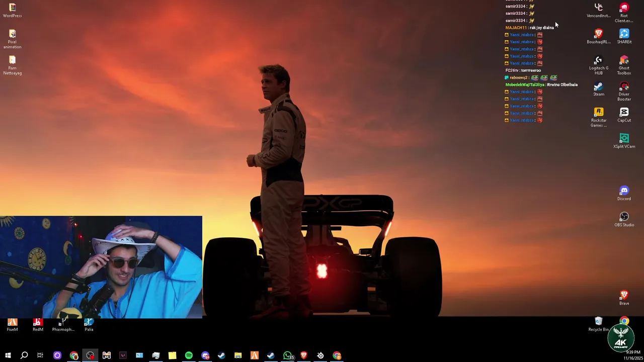
Task: Launch OBS Studio from the desktop
Action: point(624,220)
